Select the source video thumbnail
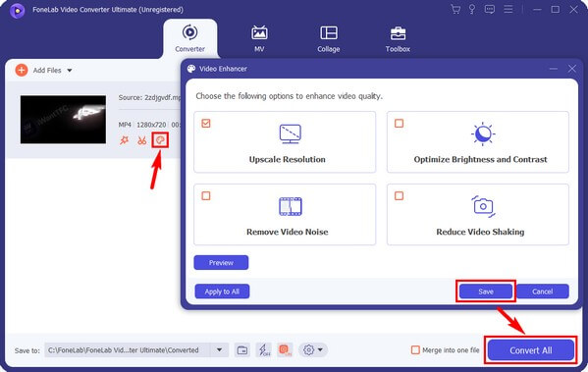This screenshot has height=372, width=588. point(63,119)
